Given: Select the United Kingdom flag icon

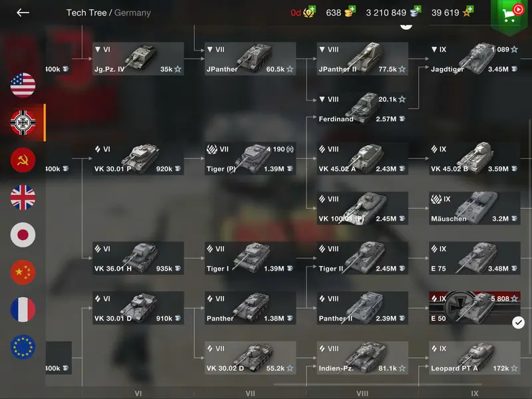Looking at the screenshot, I should (x=23, y=197).
